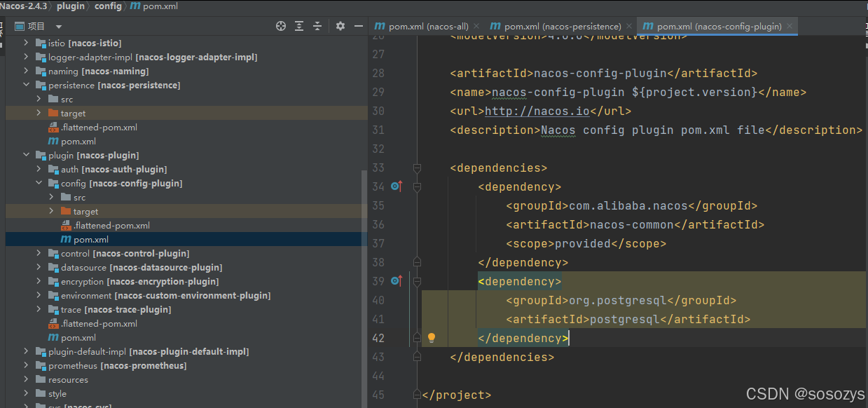Expand the control [nacos-control-plugin] folder
Image resolution: width=868 pixels, height=408 pixels.
[39, 253]
